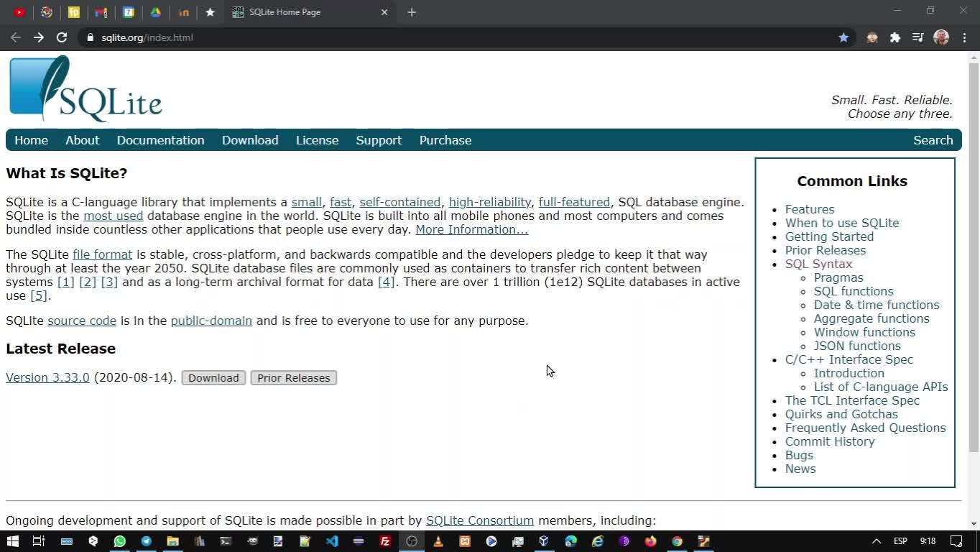
Task: Open the 'most used' link
Action: (114, 216)
